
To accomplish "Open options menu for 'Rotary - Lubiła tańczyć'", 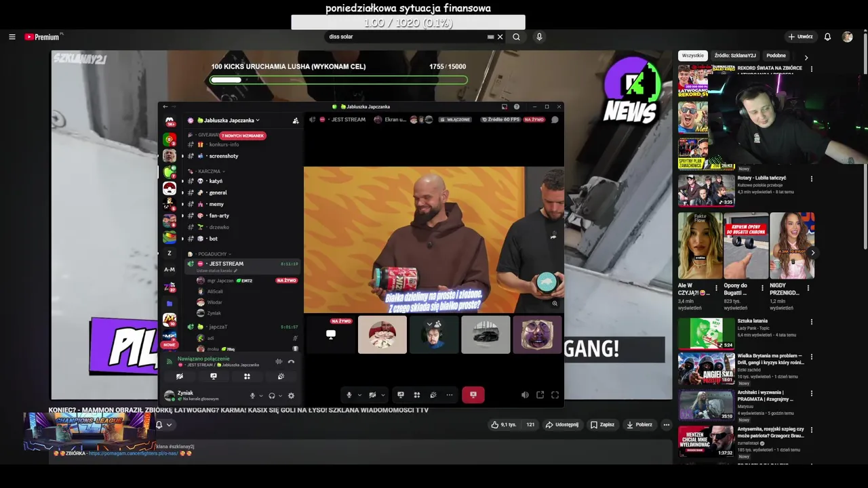I will pos(812,179).
